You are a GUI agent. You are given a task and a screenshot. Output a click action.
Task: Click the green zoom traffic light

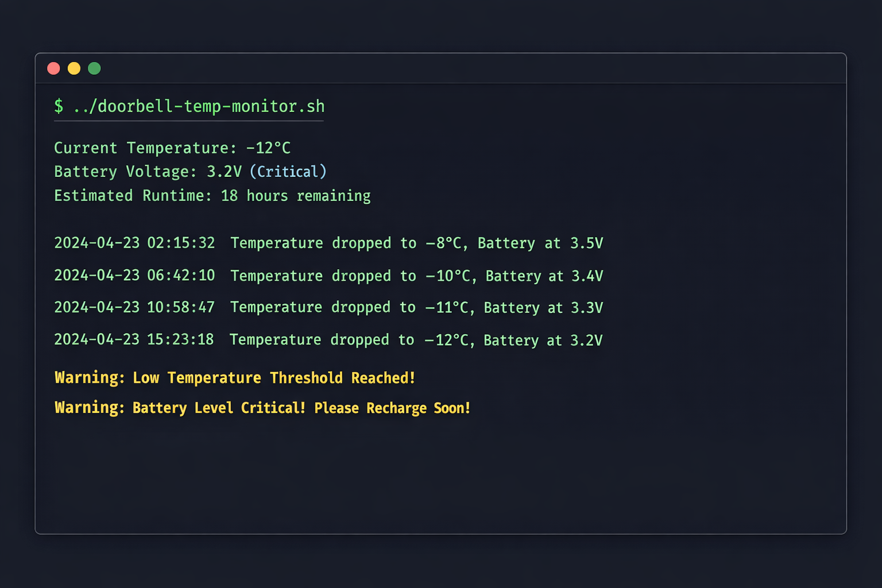click(x=94, y=68)
